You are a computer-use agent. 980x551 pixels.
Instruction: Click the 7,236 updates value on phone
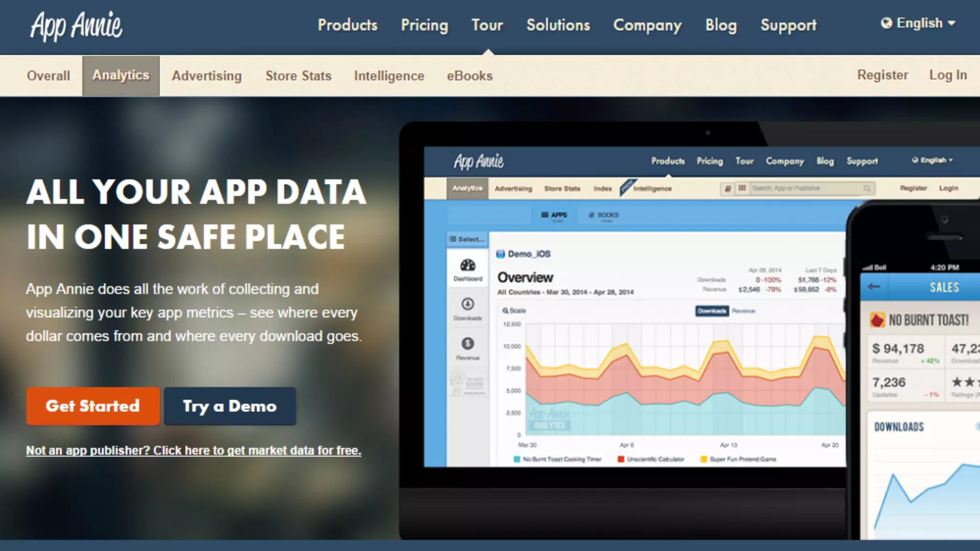[889, 382]
